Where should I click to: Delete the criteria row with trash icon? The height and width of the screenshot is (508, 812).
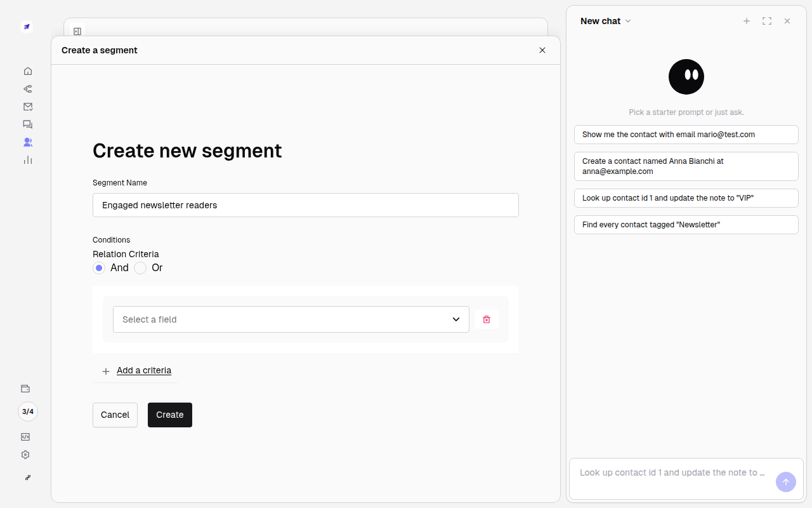[487, 319]
